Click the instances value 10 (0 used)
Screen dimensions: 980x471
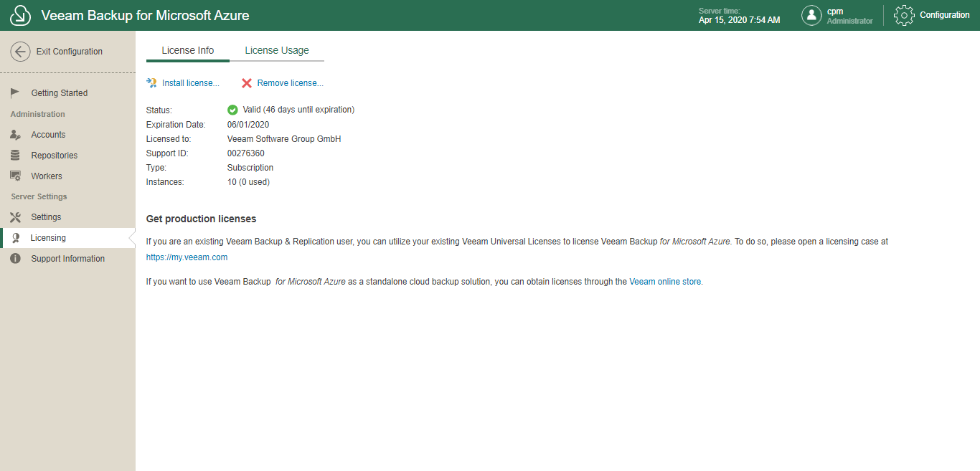248,182
